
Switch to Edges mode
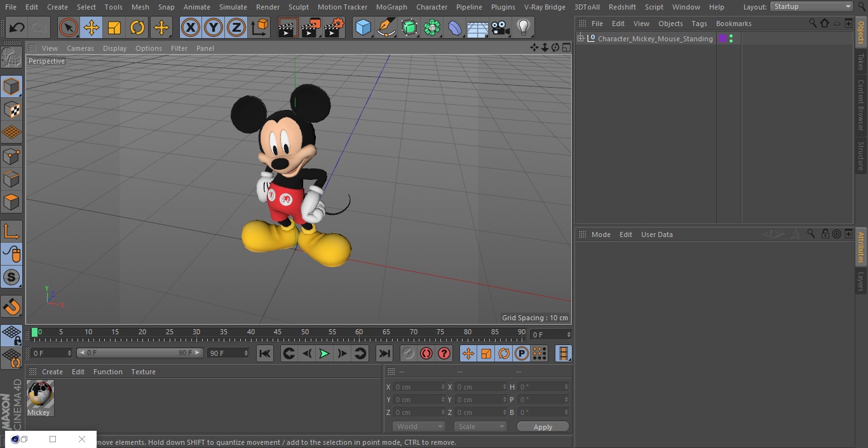11,179
